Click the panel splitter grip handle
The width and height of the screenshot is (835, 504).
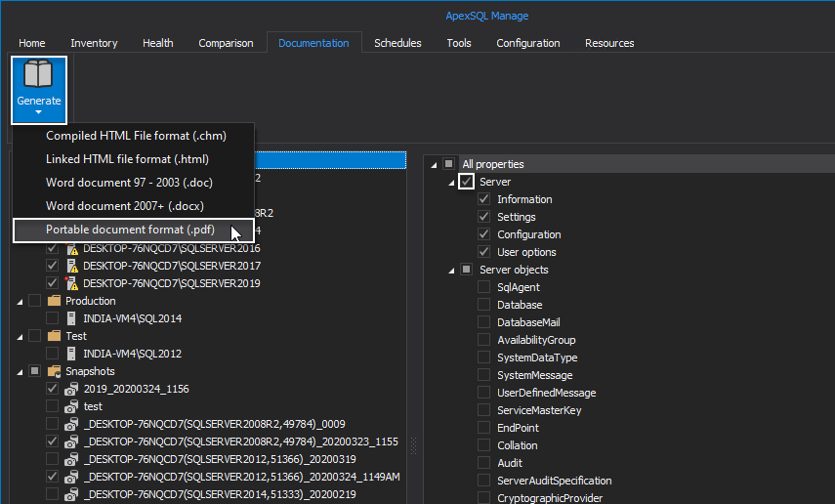click(414, 446)
